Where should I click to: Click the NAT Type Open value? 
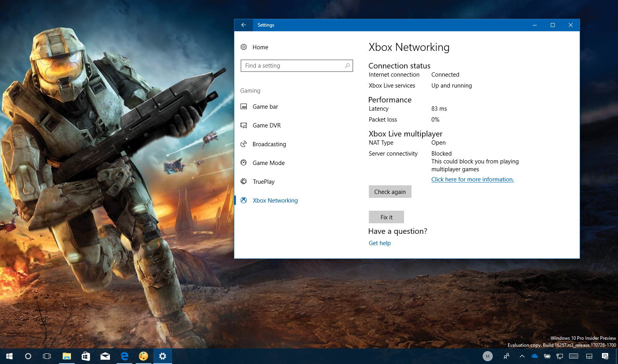[x=438, y=143]
